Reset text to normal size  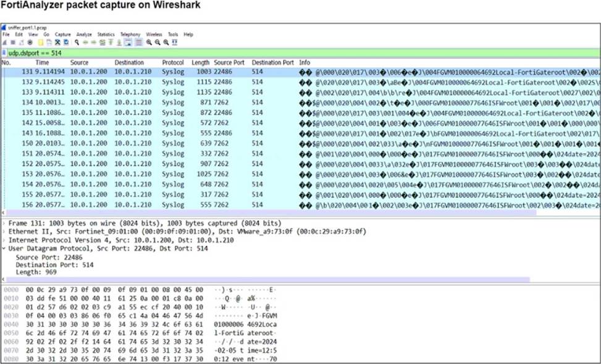click(x=166, y=43)
